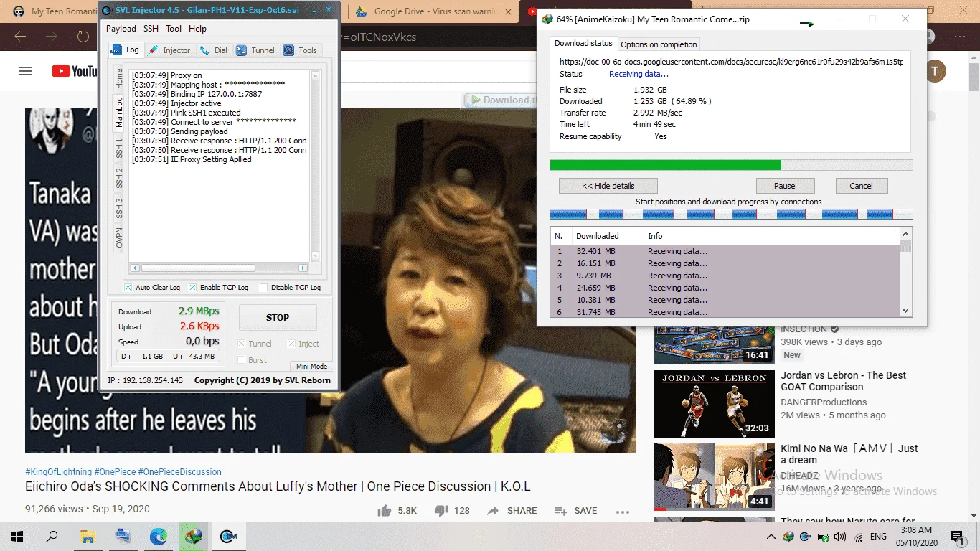Select connection row 6 with 31.745 MB
This screenshot has width=980, height=551.
click(725, 312)
